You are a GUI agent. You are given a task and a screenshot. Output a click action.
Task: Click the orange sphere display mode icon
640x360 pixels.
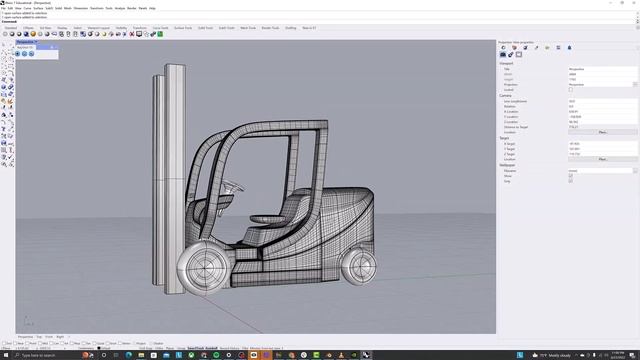coord(33,34)
